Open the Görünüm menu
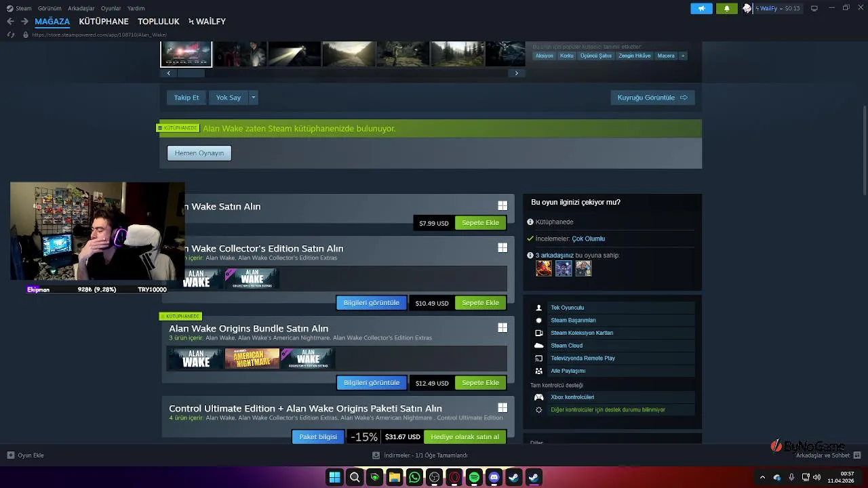 pyautogui.click(x=50, y=8)
